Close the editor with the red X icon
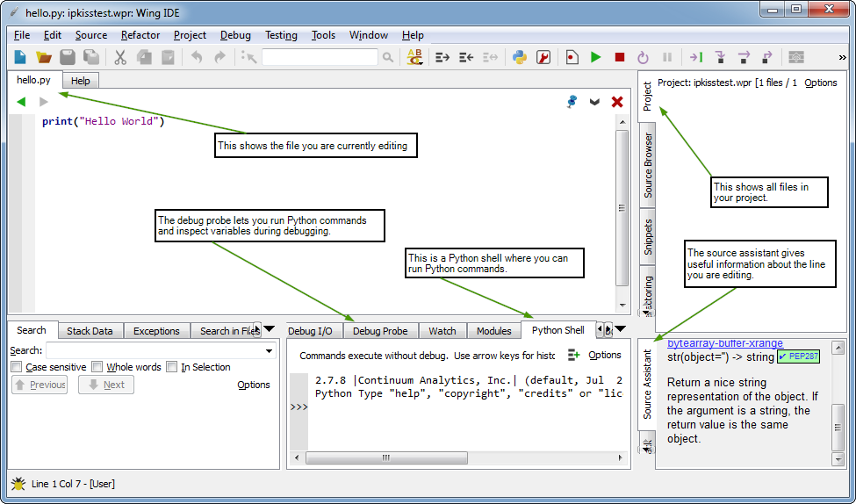Screen dimensions: 856x504 pyautogui.click(x=617, y=102)
